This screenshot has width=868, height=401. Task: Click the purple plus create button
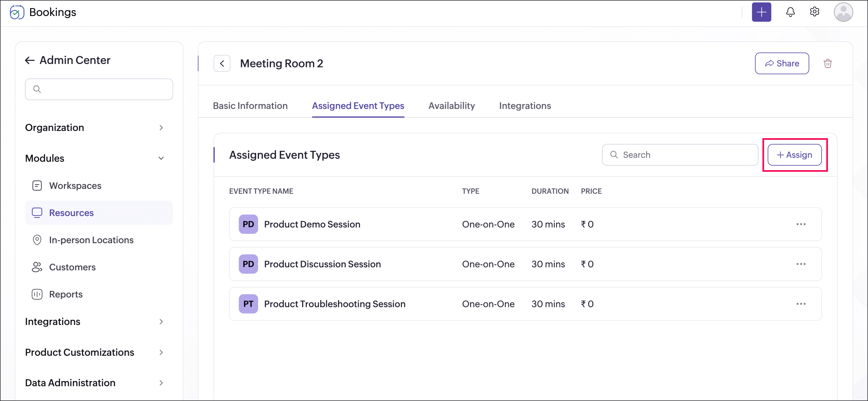tap(762, 12)
